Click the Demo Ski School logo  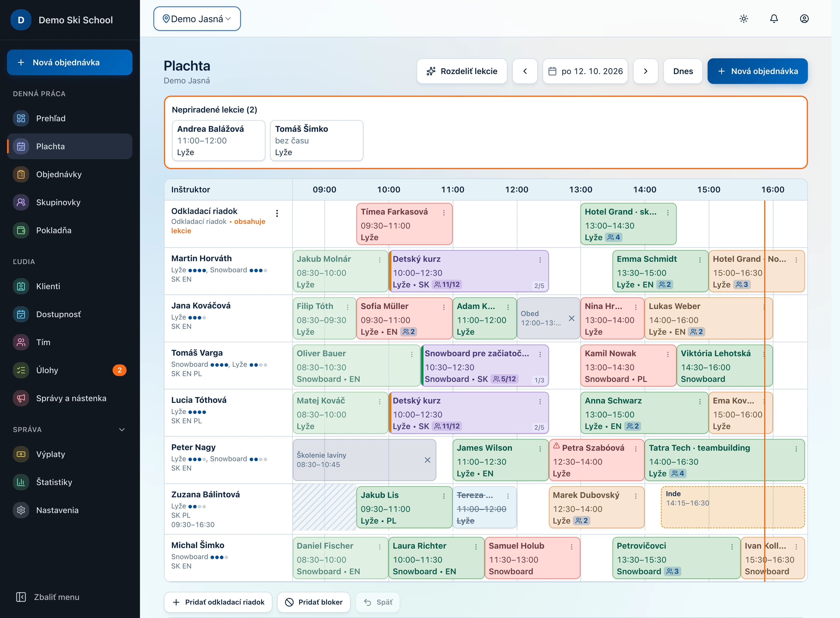coord(21,20)
